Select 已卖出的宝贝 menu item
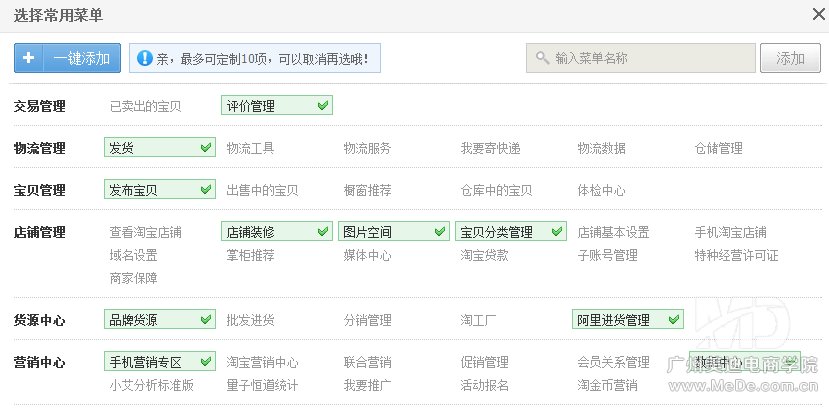This screenshot has width=829, height=415. (145, 106)
